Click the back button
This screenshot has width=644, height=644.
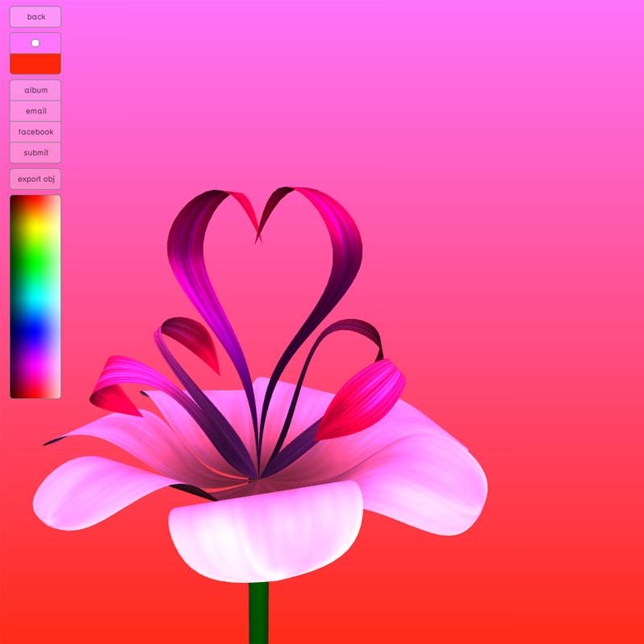35,17
